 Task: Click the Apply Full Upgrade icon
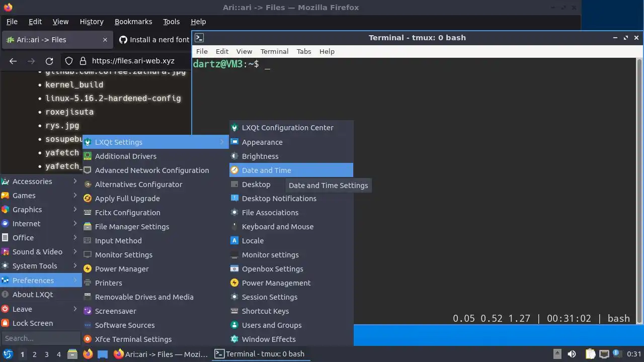[88, 199]
